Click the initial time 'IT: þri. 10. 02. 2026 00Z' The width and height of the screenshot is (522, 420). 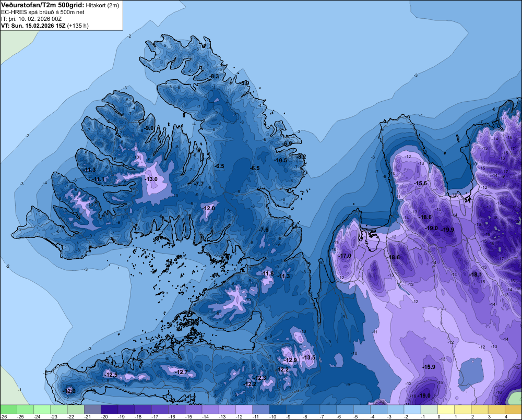(x=31, y=19)
